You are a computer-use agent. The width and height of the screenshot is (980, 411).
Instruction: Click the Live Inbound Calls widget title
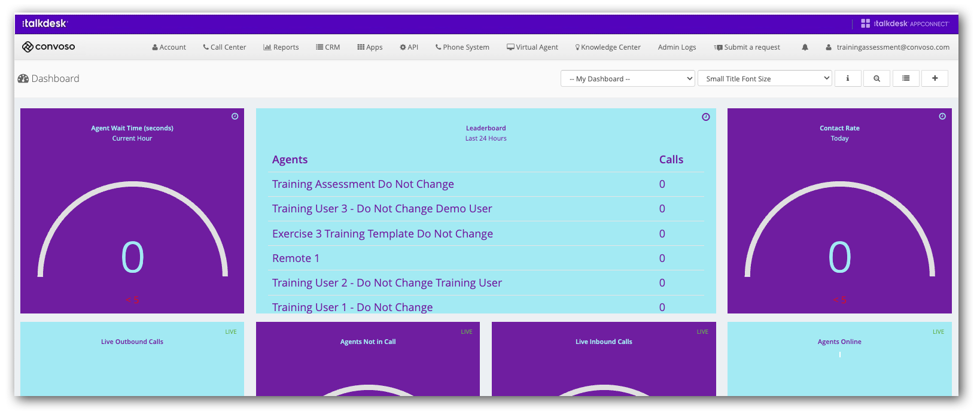[604, 342]
